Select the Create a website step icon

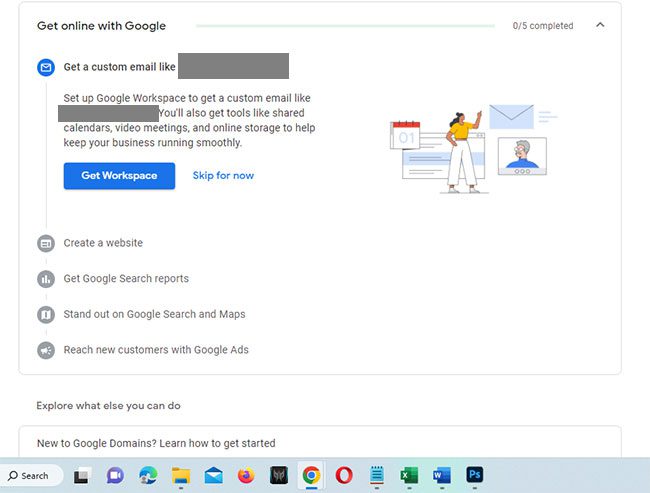click(46, 243)
